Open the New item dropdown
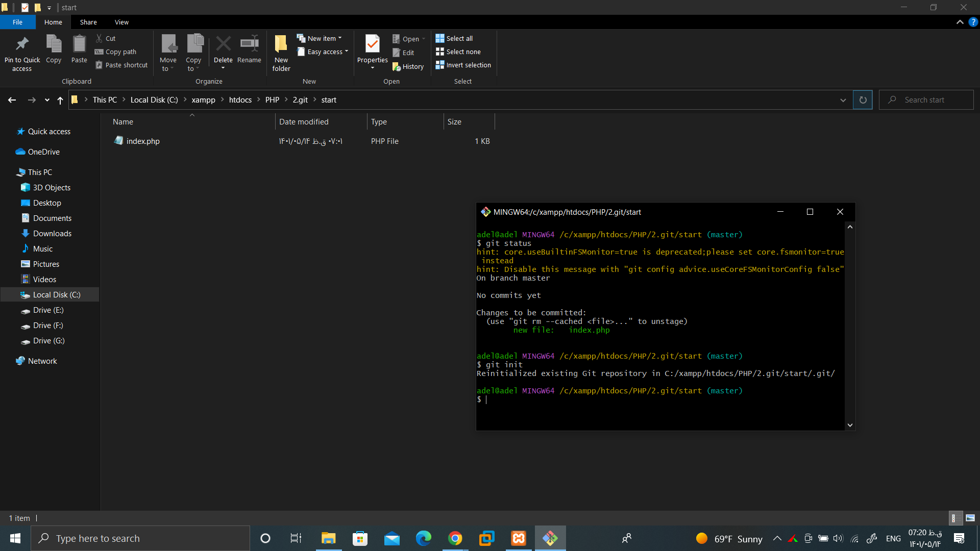Viewport: 980px width, 551px height. pyautogui.click(x=320, y=38)
